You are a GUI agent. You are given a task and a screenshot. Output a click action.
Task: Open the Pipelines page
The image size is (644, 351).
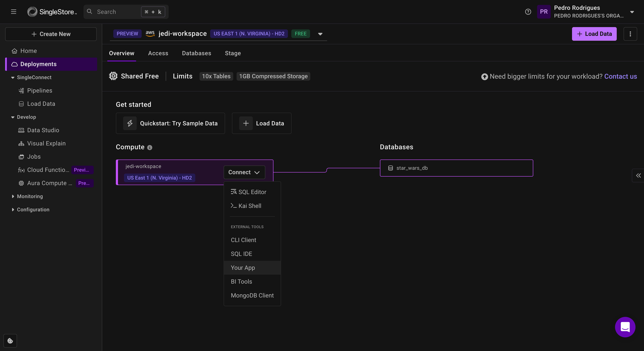pos(39,90)
